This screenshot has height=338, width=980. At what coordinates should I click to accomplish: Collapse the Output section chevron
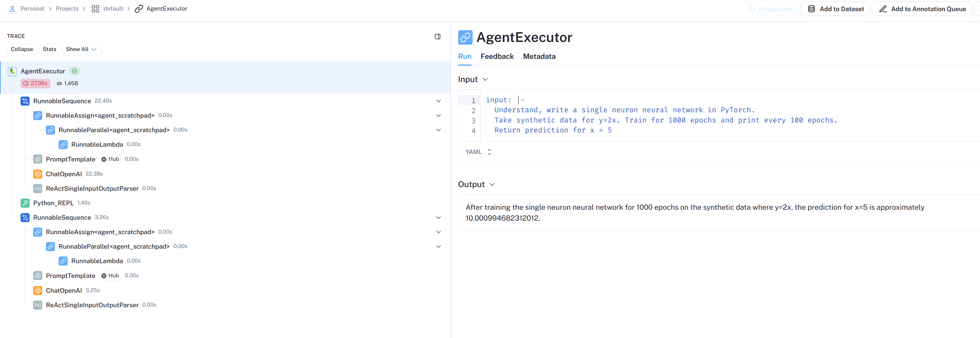click(x=492, y=184)
